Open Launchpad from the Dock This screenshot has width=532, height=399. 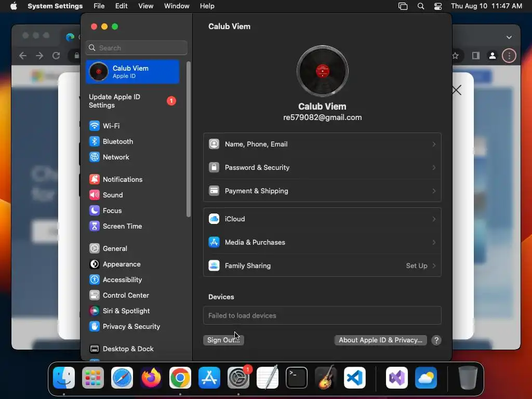[93, 378]
